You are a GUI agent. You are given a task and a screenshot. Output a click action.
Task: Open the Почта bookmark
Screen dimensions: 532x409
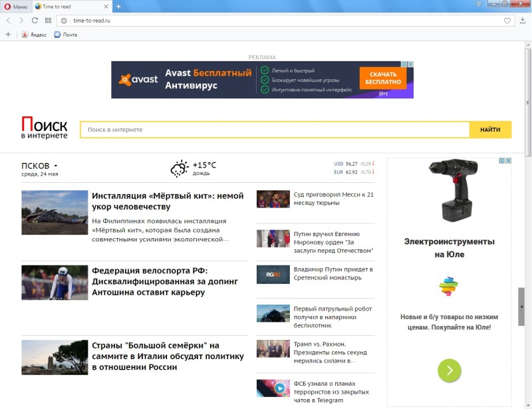coord(66,35)
